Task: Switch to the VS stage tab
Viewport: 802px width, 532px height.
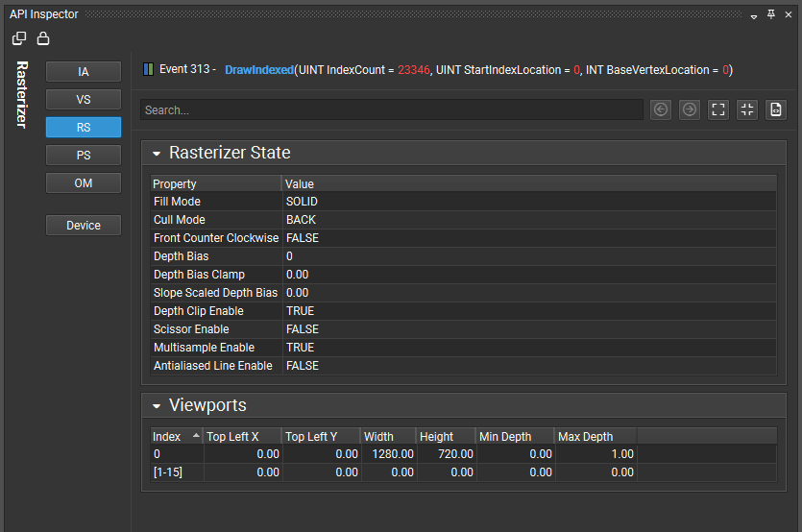Action: click(x=84, y=100)
